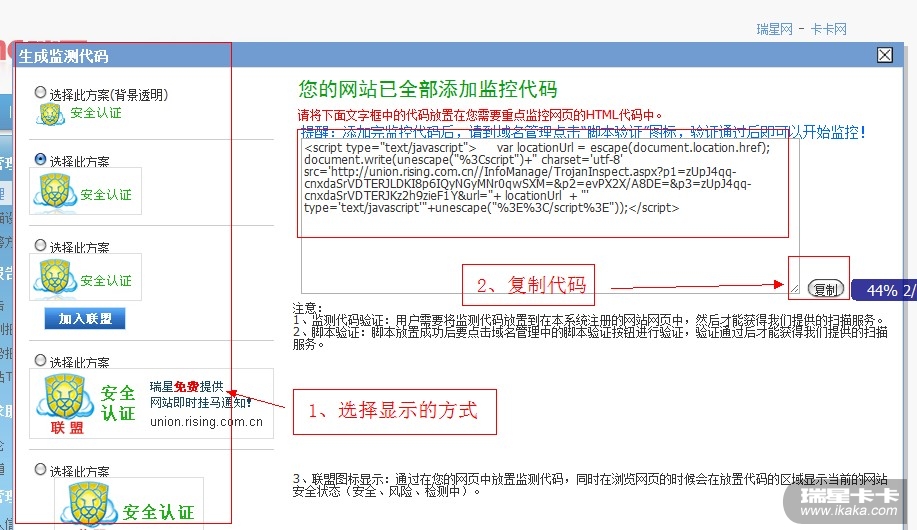Select the last scheme radio with large 安全认证 badge
The width and height of the screenshot is (917, 530).
coord(40,469)
